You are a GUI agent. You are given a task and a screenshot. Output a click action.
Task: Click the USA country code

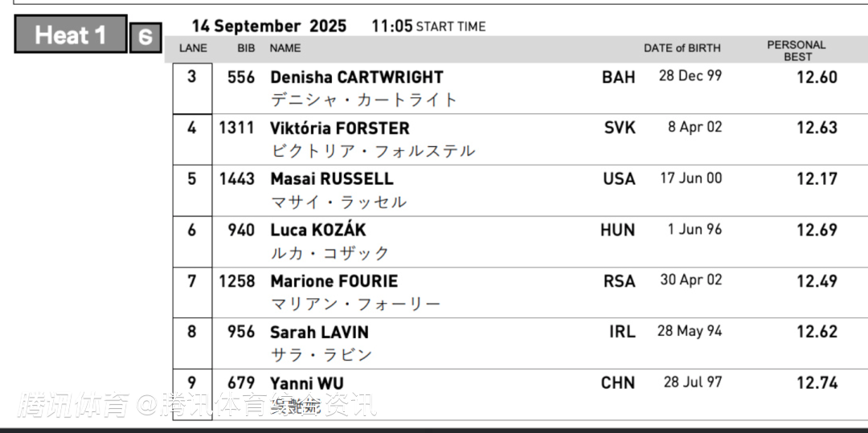(x=619, y=179)
